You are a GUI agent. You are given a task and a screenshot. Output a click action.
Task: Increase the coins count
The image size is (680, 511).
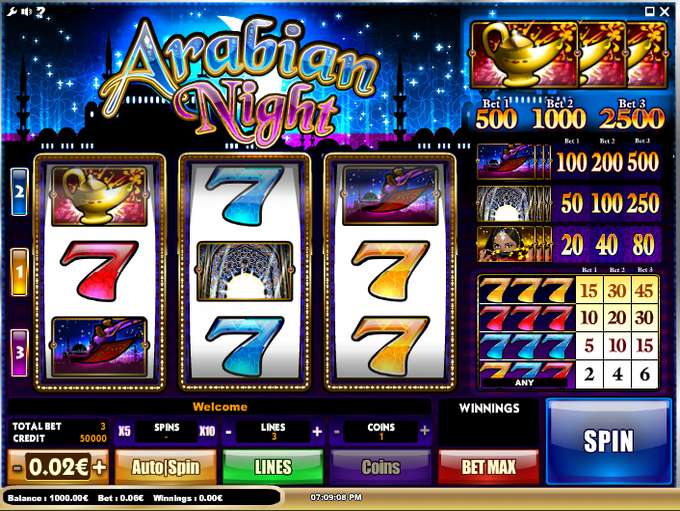(425, 431)
